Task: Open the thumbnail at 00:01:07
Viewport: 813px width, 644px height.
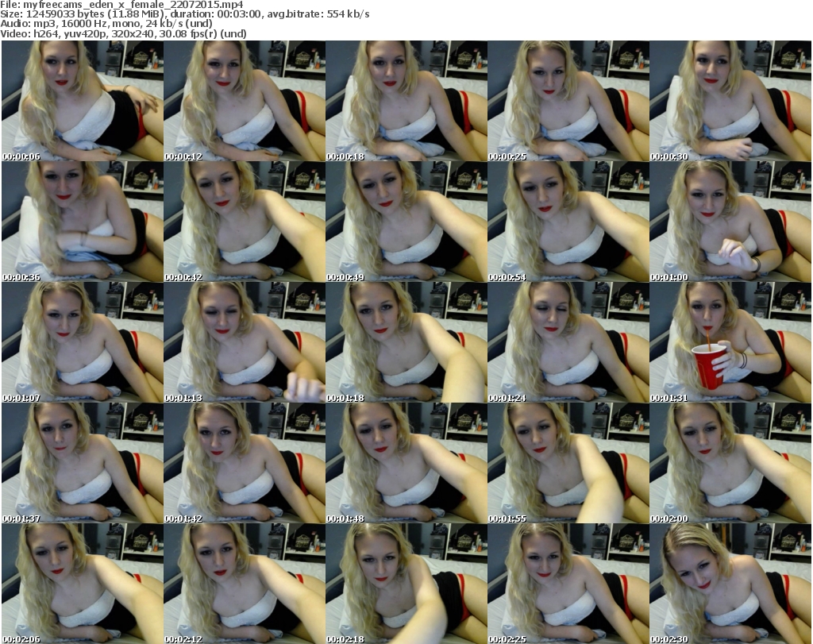Action: (83, 343)
